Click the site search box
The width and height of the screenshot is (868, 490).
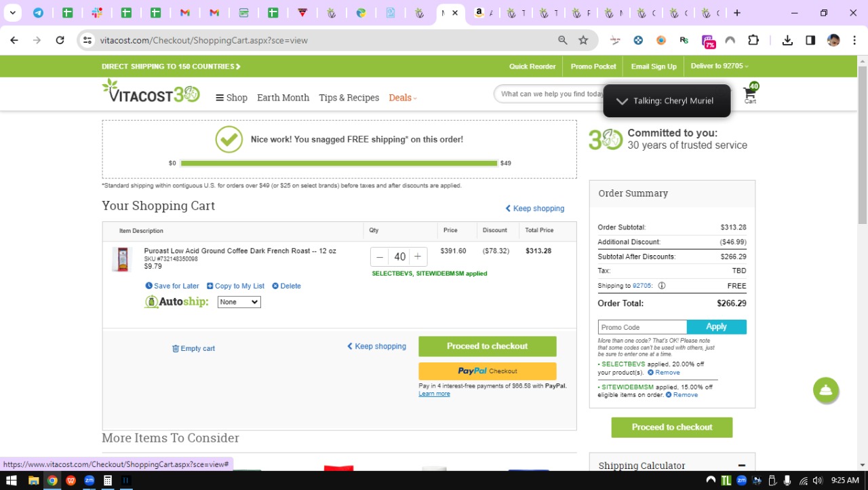click(548, 94)
